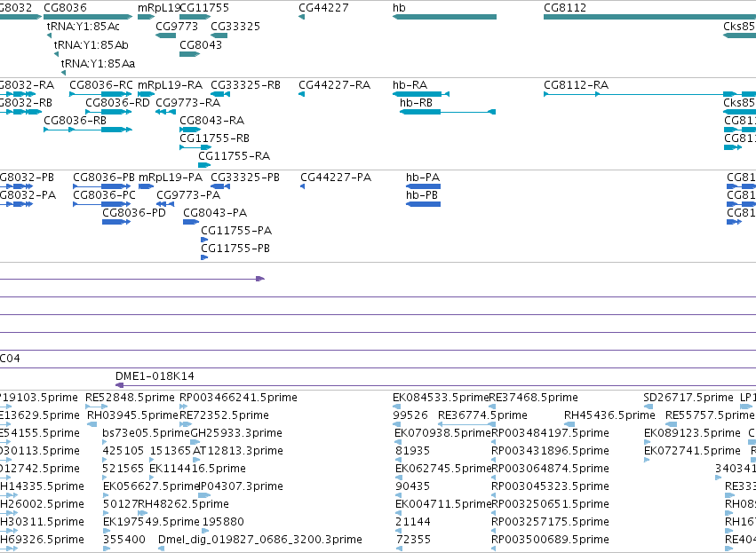Image resolution: width=756 pixels, height=553 pixels.
Task: Click the hb-PA protein label
Action: [x=423, y=178]
